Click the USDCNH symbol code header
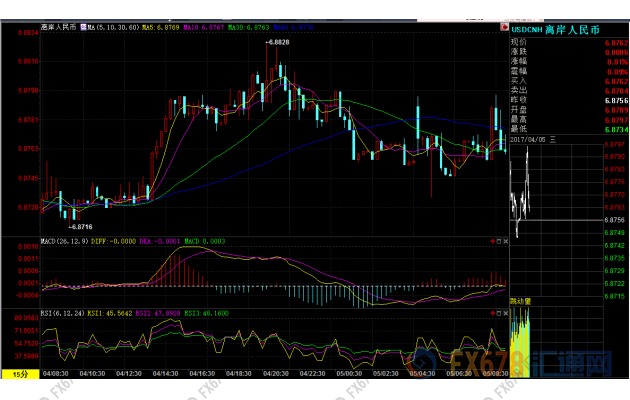Viewport: 630px width, 400px height. (526, 30)
